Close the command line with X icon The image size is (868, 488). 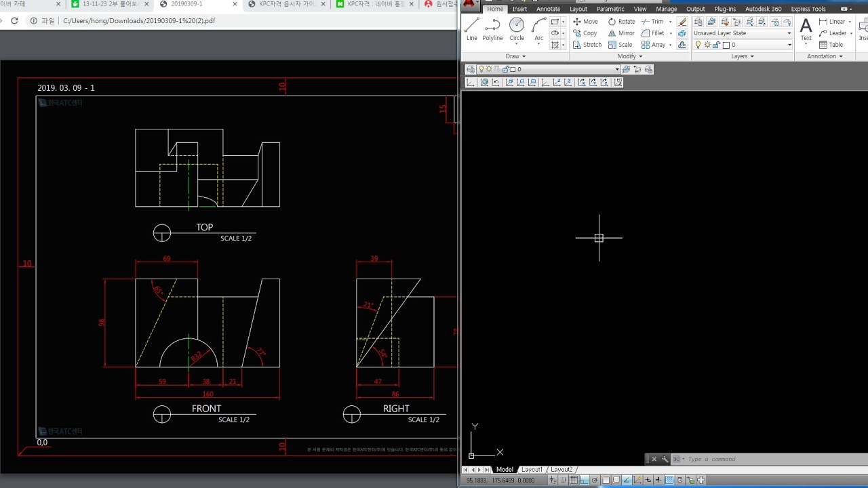(654, 459)
